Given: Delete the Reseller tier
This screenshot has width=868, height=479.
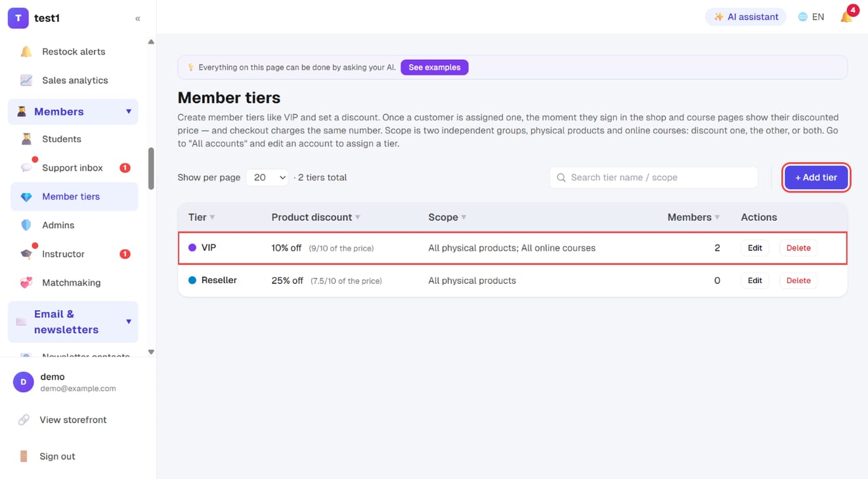Looking at the screenshot, I should pos(798,281).
